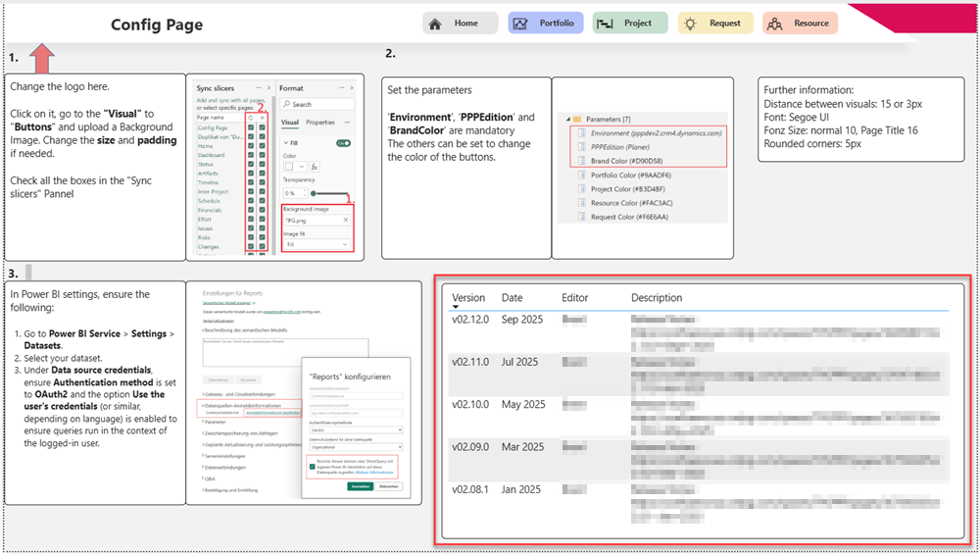Select the v02.11.0 version cell

click(x=470, y=362)
